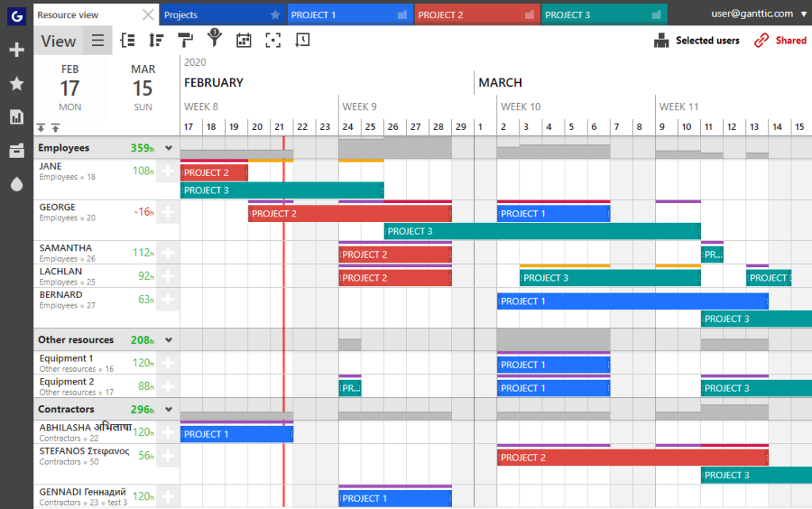Open the sort resources tool
The height and width of the screenshot is (509, 812).
click(x=156, y=40)
